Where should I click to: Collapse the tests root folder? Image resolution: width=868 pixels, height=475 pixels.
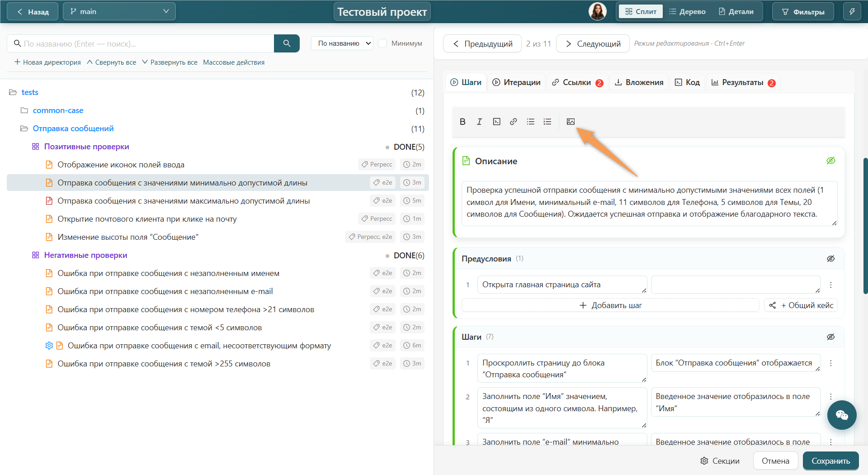(x=13, y=92)
